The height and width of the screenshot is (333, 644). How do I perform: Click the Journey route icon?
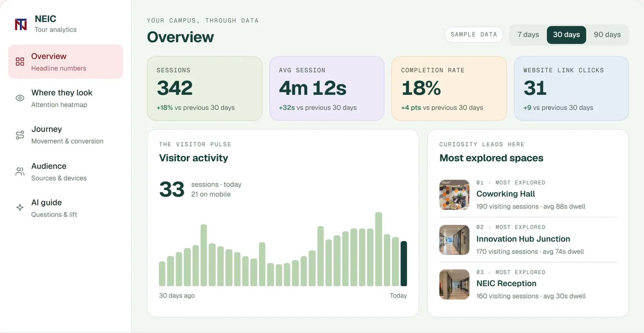pos(20,135)
